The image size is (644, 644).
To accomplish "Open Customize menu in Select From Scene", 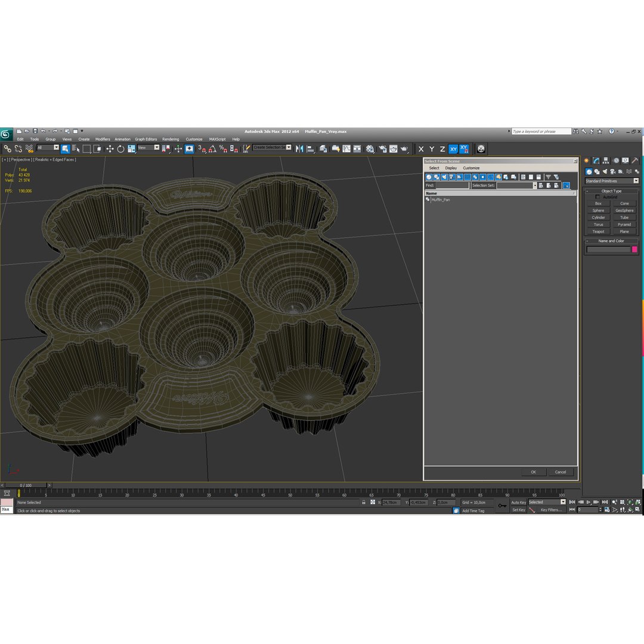I will pos(471,168).
